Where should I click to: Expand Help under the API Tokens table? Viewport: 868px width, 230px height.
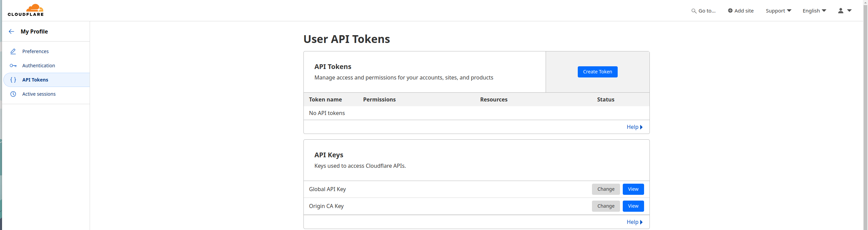[x=634, y=127]
